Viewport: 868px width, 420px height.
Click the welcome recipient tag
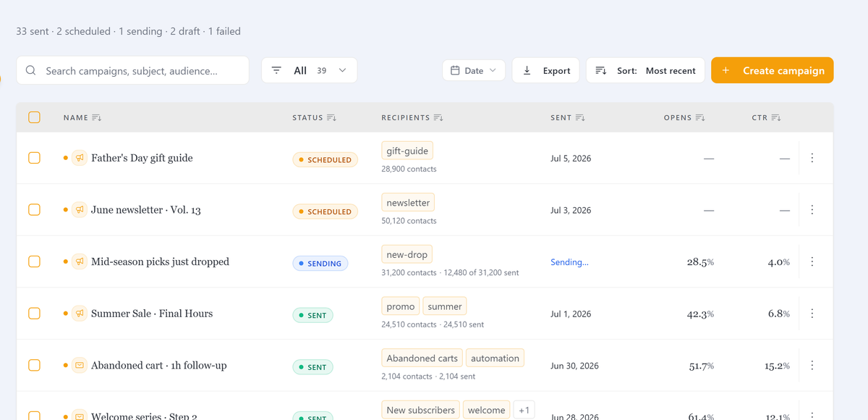[487, 410]
